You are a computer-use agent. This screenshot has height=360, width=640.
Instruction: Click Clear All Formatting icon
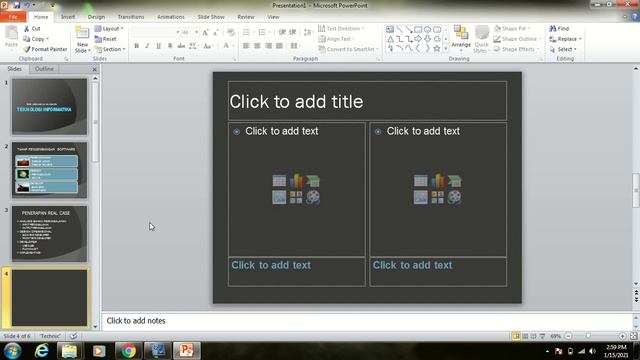(231, 32)
